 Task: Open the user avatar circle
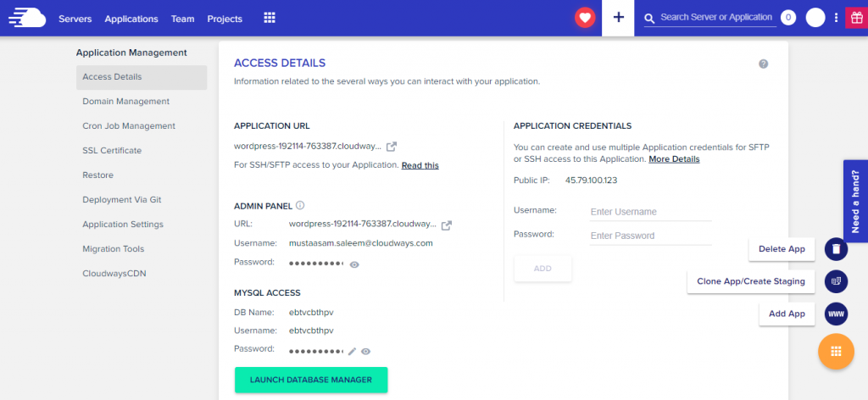tap(815, 18)
